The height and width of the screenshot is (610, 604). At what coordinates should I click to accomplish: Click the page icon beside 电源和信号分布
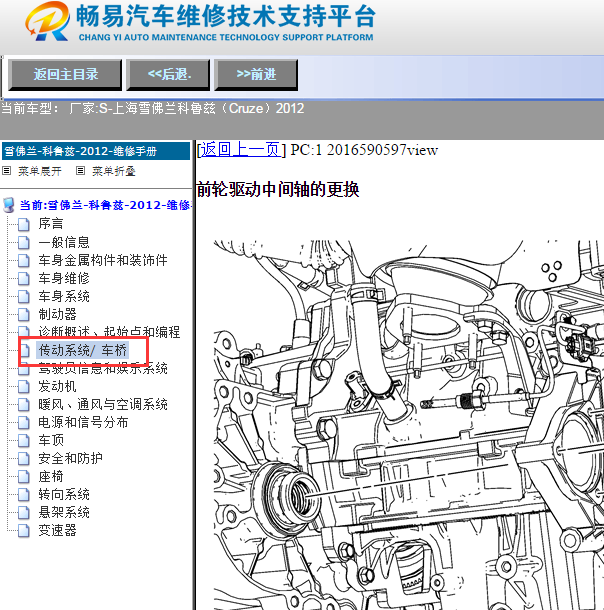24,422
